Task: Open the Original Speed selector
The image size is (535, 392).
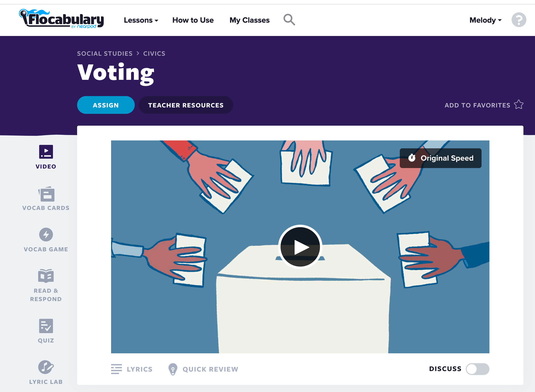Action: (x=440, y=158)
